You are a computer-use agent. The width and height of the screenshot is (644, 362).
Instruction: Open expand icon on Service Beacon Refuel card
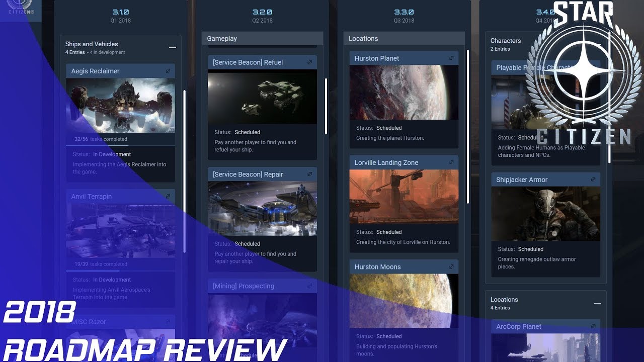(310, 62)
